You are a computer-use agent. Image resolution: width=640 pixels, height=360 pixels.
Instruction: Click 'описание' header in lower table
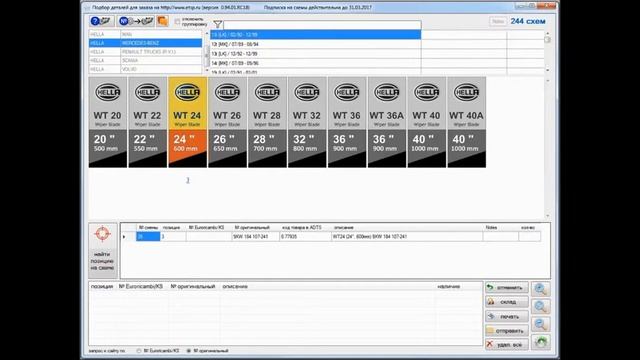click(235, 287)
